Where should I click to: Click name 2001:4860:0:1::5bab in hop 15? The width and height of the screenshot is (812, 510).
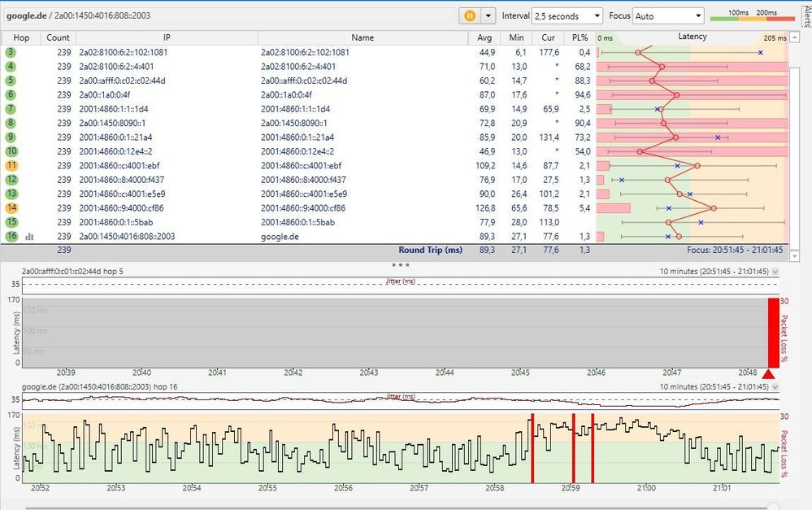click(297, 222)
